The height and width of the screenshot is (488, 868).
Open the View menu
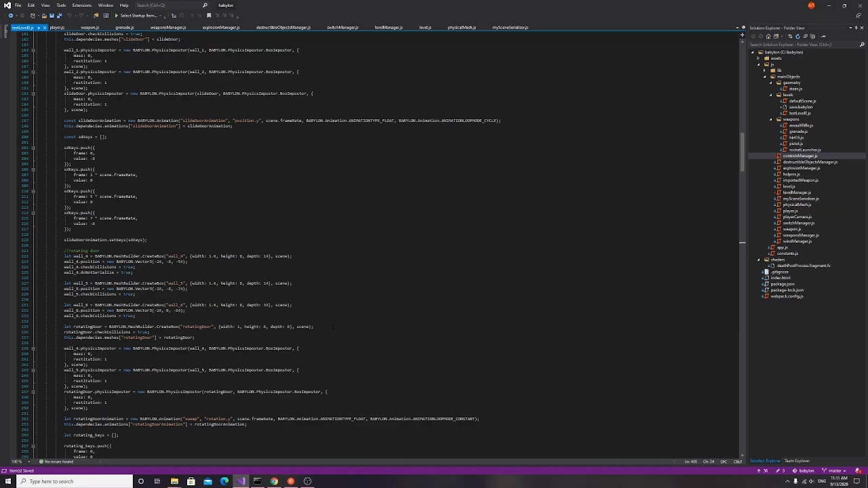coord(45,5)
